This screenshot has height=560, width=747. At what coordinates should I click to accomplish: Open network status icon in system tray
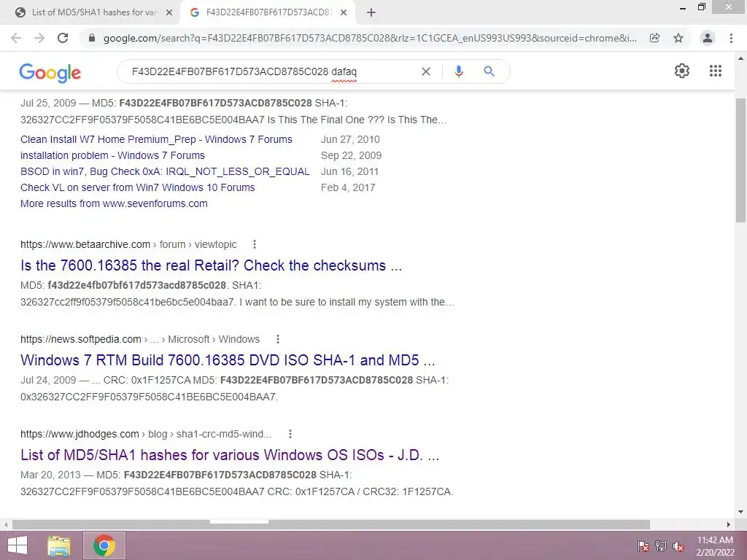[661, 546]
